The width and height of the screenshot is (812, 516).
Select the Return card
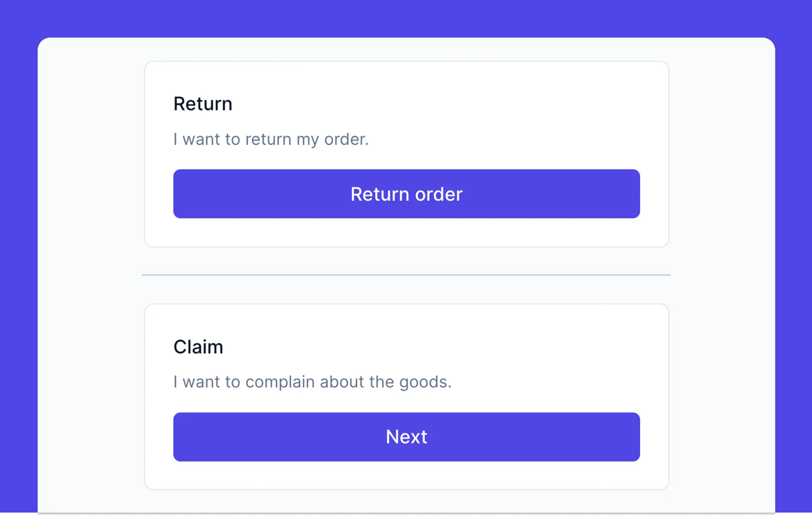(406, 154)
